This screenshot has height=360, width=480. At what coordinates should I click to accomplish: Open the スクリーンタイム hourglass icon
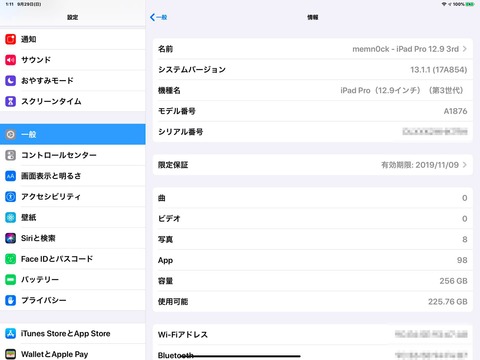coord(10,101)
